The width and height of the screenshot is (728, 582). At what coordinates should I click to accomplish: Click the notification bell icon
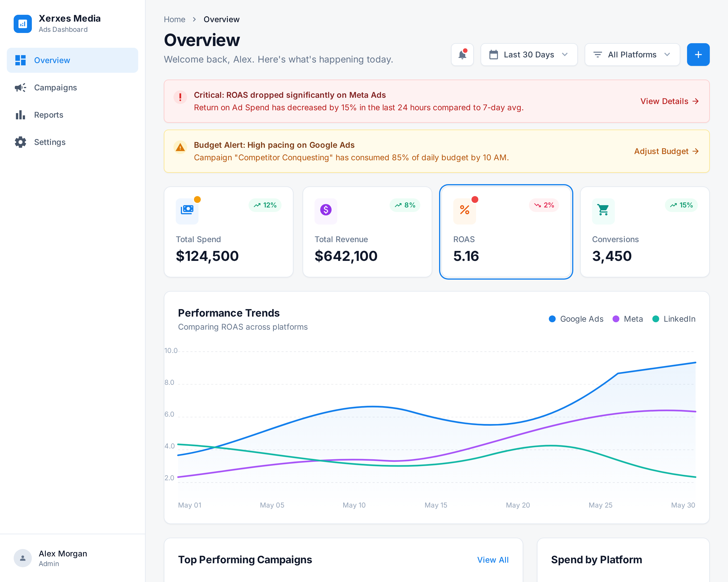click(x=462, y=55)
